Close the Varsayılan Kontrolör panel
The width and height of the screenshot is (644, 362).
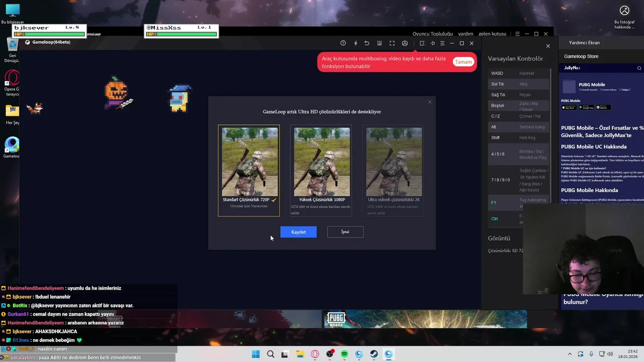click(x=548, y=46)
